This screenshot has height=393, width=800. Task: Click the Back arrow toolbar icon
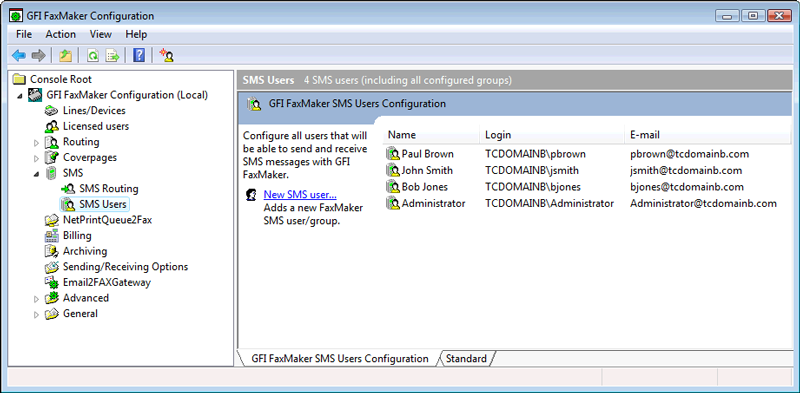[19, 55]
